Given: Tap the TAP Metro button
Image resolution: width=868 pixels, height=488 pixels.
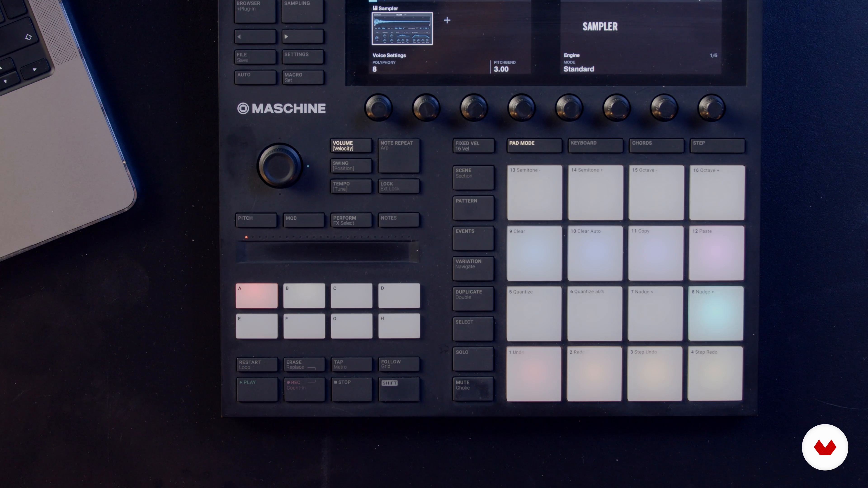Looking at the screenshot, I should pos(352,364).
